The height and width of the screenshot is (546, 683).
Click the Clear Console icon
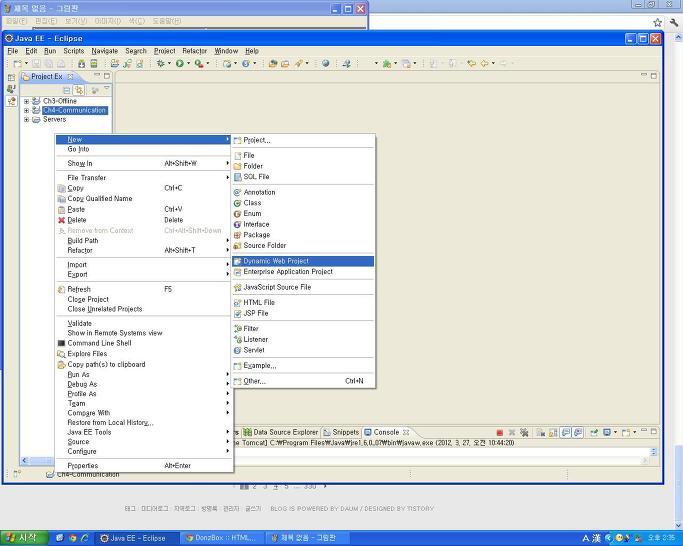(541, 433)
